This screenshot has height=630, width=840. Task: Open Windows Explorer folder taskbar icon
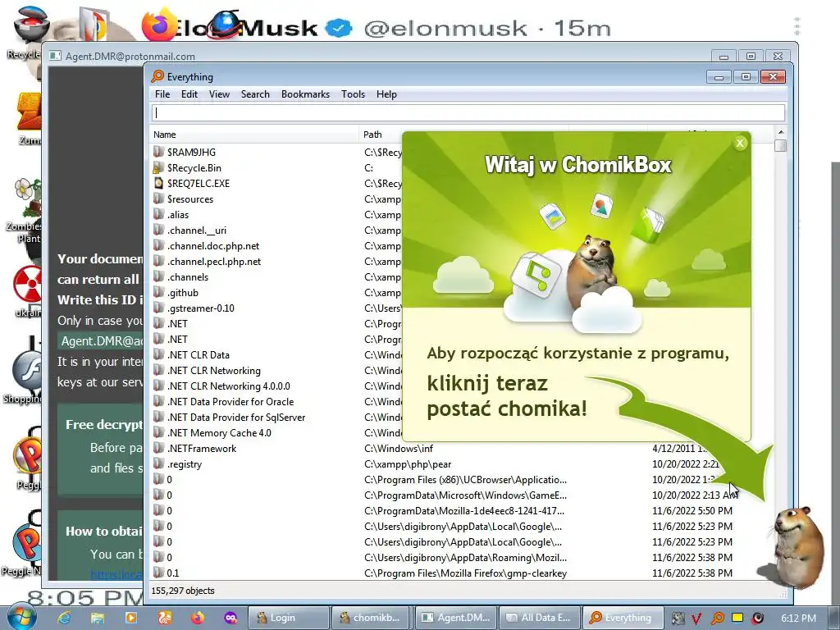click(x=98, y=618)
